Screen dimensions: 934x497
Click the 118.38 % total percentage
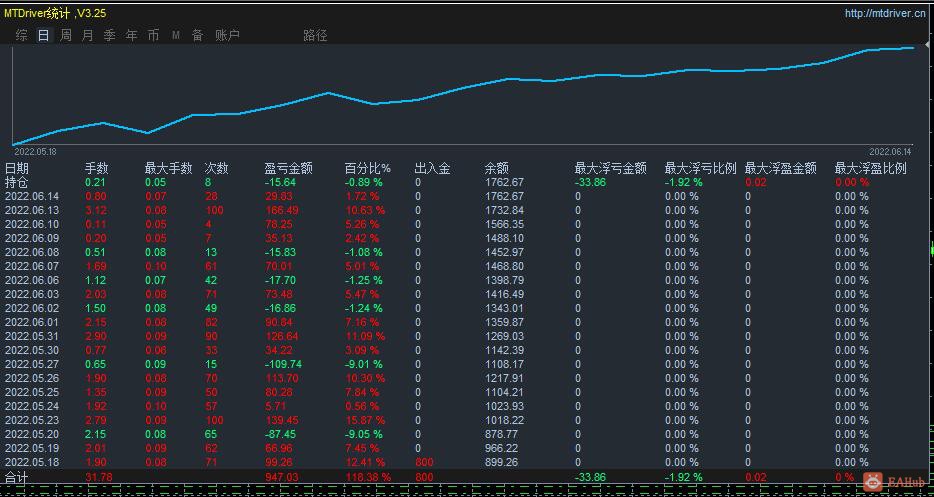pos(368,477)
